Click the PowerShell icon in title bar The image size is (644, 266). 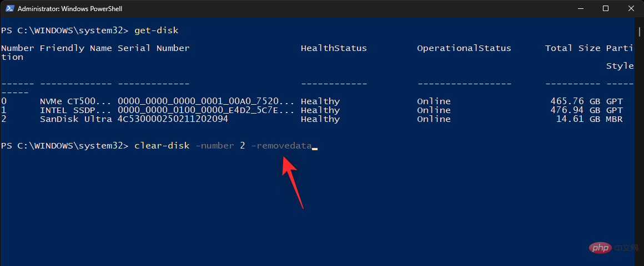point(10,9)
